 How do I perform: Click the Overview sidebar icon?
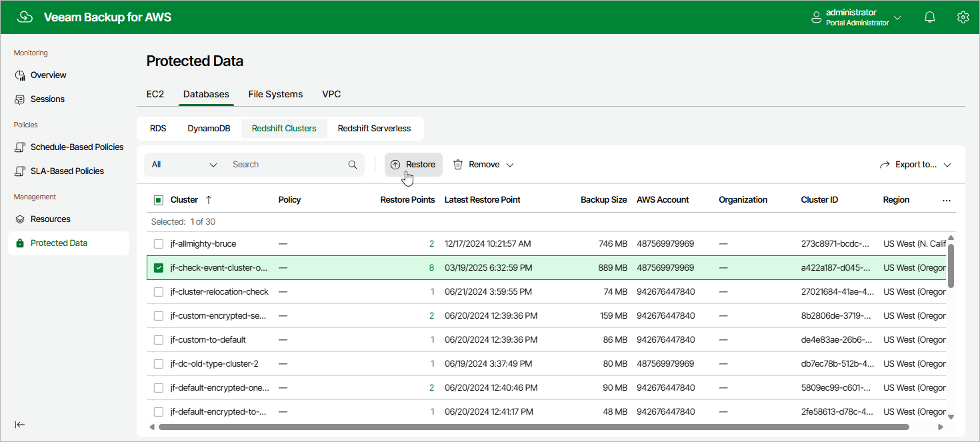(x=21, y=75)
